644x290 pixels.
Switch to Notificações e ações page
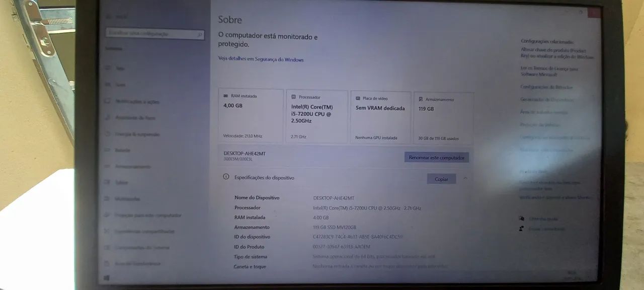click(x=137, y=101)
